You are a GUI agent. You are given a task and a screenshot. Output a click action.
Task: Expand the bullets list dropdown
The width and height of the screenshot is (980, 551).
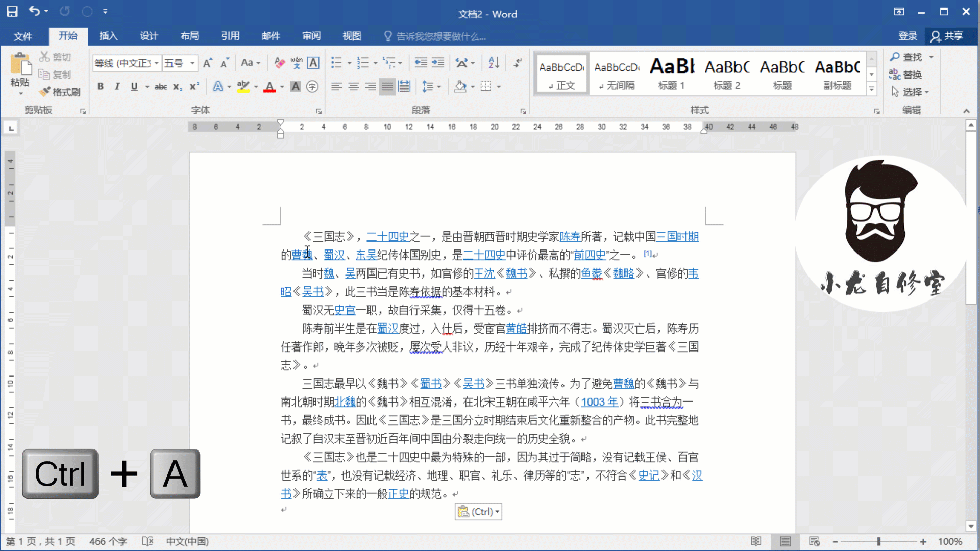(350, 63)
